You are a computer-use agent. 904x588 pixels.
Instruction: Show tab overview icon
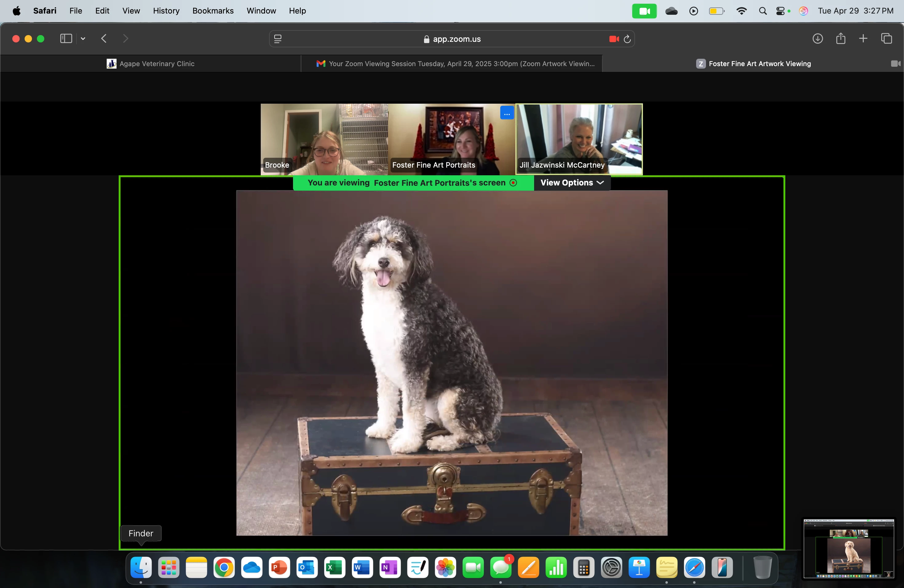[x=886, y=38]
